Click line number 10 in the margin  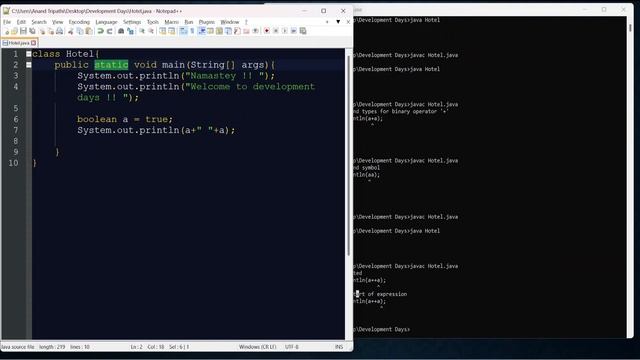pyautogui.click(x=13, y=163)
